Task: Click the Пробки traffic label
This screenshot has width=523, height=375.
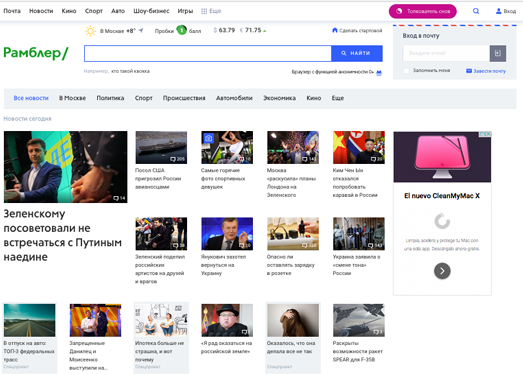Action: (x=164, y=31)
